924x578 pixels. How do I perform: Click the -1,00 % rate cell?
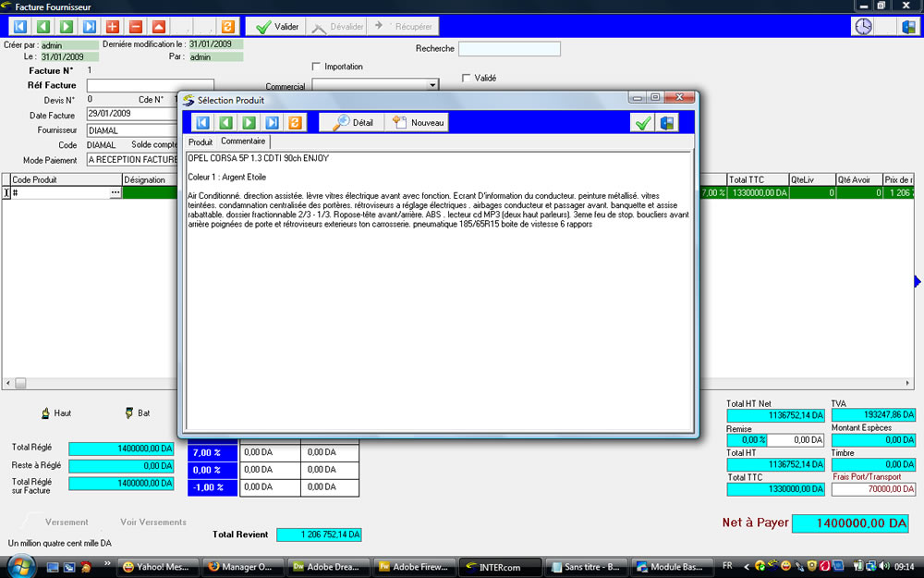click(213, 487)
